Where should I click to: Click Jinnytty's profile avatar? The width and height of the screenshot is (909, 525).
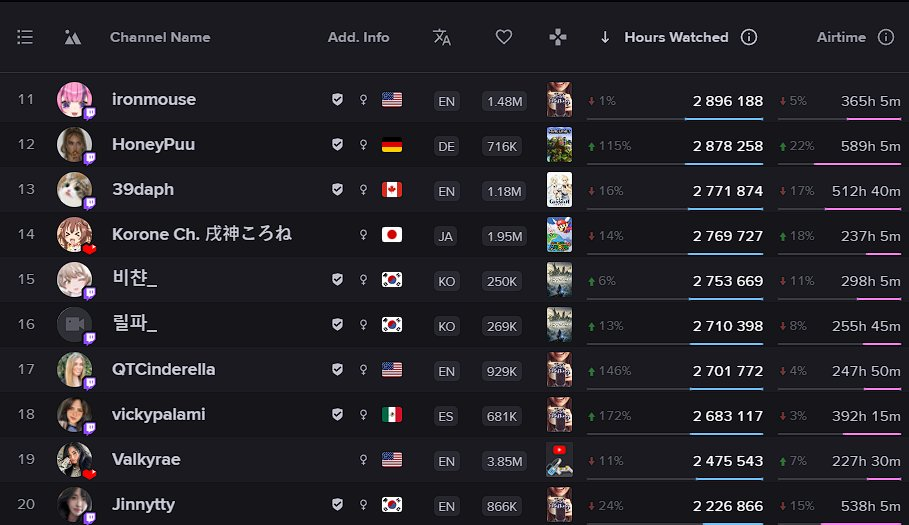[x=74, y=505]
